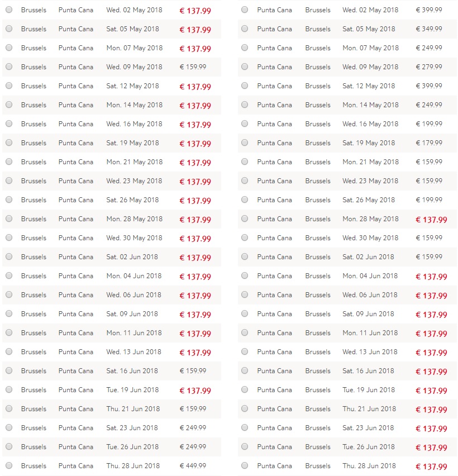
Task: Choose outbound flight Thu. 21 Jun 2018
Action: pyautogui.click(x=9, y=408)
